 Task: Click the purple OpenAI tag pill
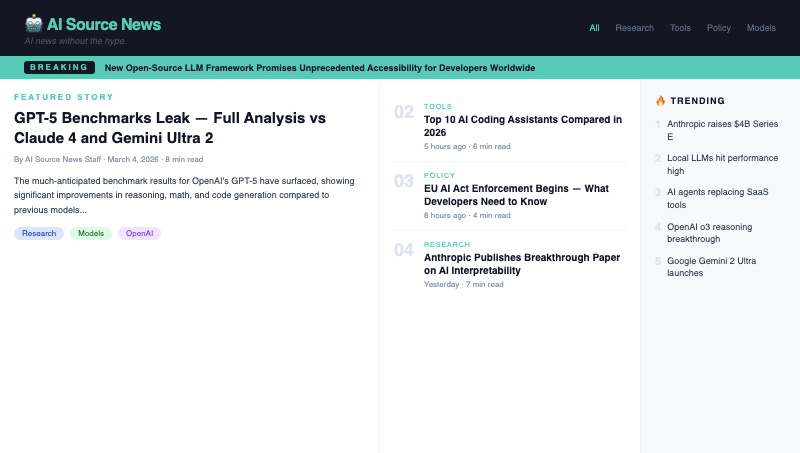pos(139,233)
